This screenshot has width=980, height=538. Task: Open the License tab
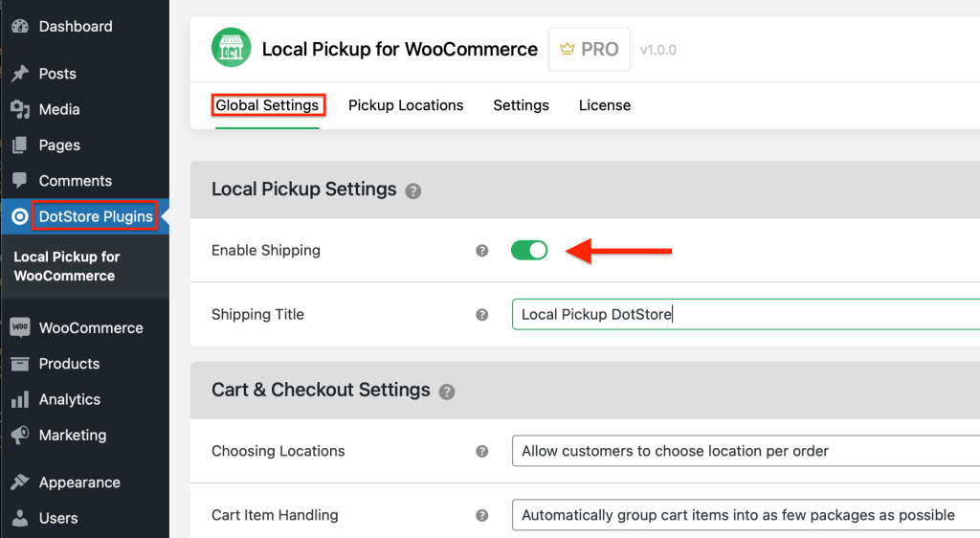pyautogui.click(x=605, y=105)
